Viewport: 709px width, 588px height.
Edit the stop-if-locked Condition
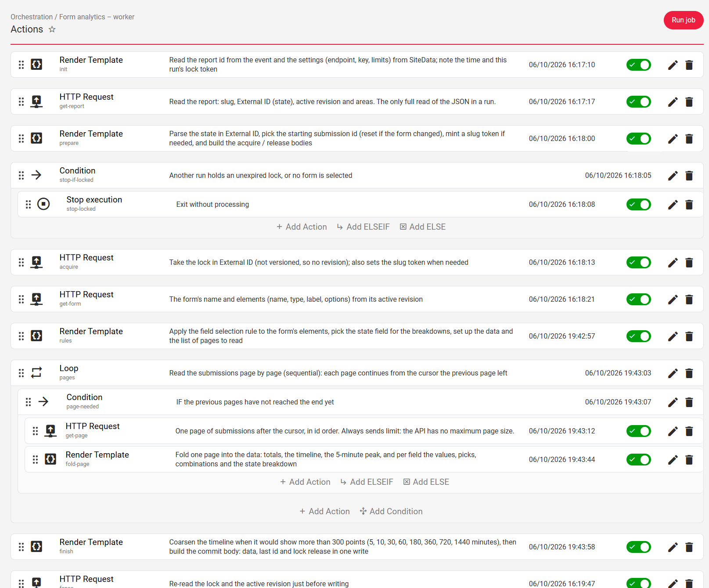pyautogui.click(x=673, y=176)
